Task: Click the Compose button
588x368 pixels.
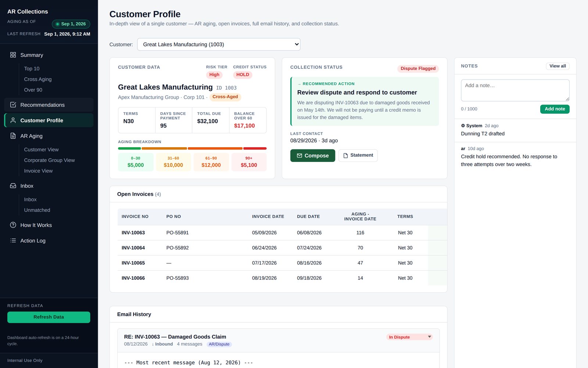Action: click(x=313, y=156)
